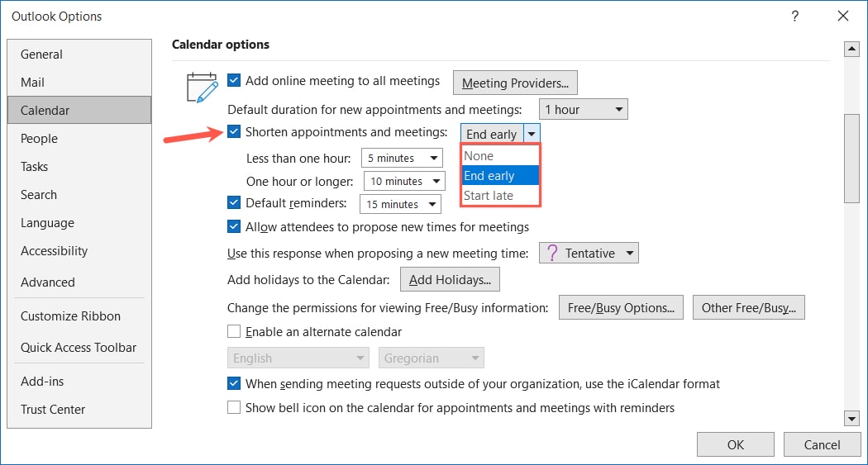The image size is (868, 465).
Task: Open the General options category
Action: pos(79,55)
